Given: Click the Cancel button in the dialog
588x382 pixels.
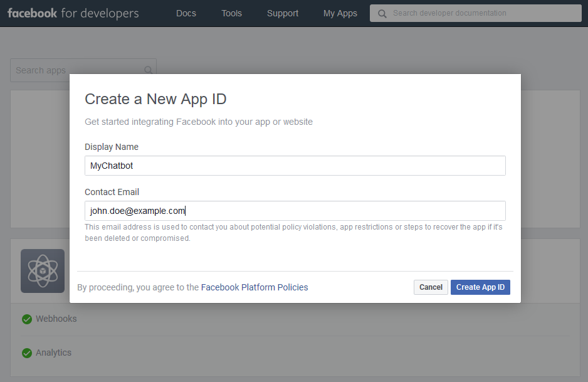Looking at the screenshot, I should [431, 287].
